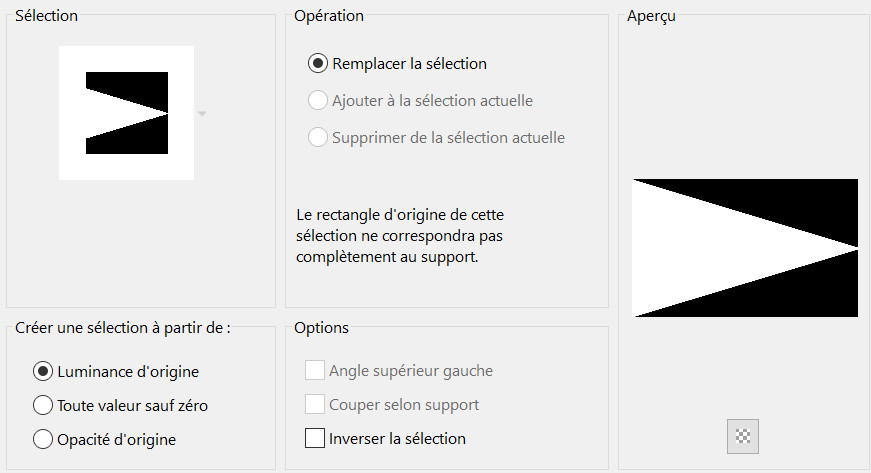Toggle the checkerboard transparency preview icon

click(x=742, y=436)
